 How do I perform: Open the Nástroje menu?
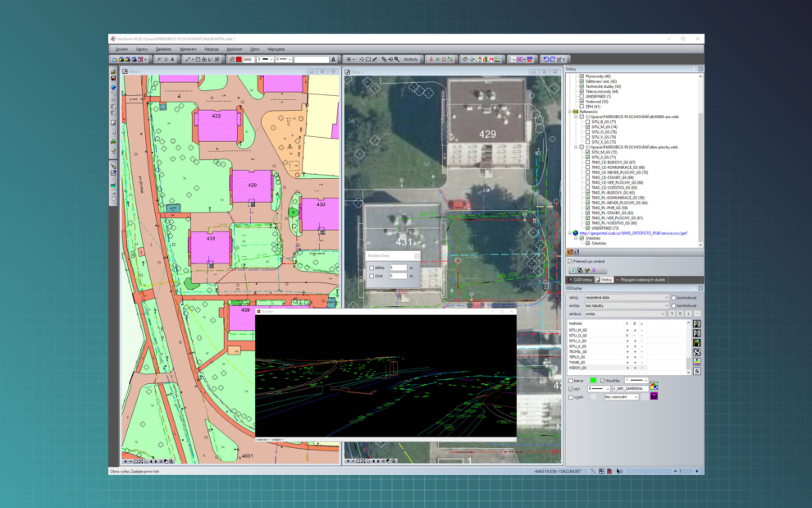(212, 49)
